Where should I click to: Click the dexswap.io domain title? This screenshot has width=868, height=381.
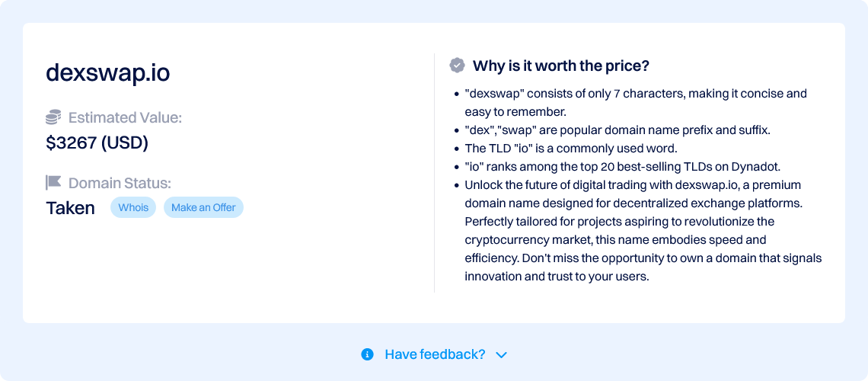(108, 72)
